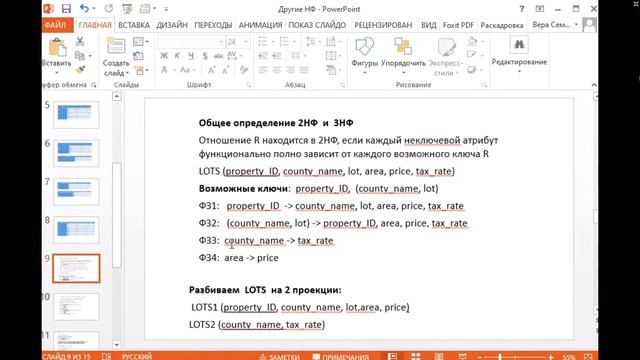This screenshot has height=360, width=640.
Task: Select slide 7 thumbnail
Action: coord(76,191)
